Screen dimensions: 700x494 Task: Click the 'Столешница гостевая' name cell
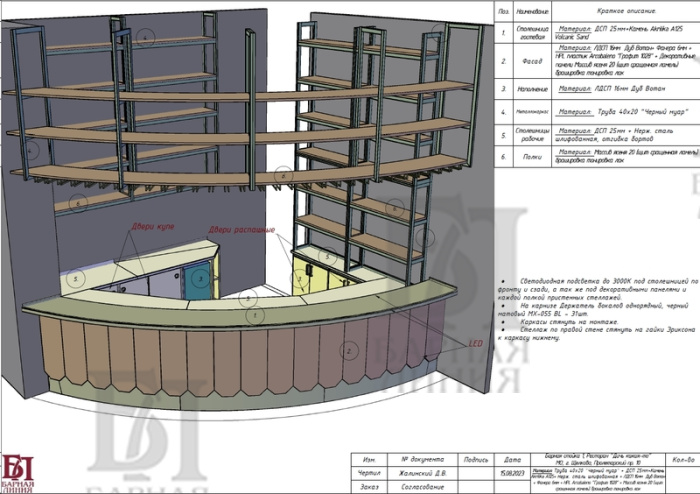[x=532, y=33]
